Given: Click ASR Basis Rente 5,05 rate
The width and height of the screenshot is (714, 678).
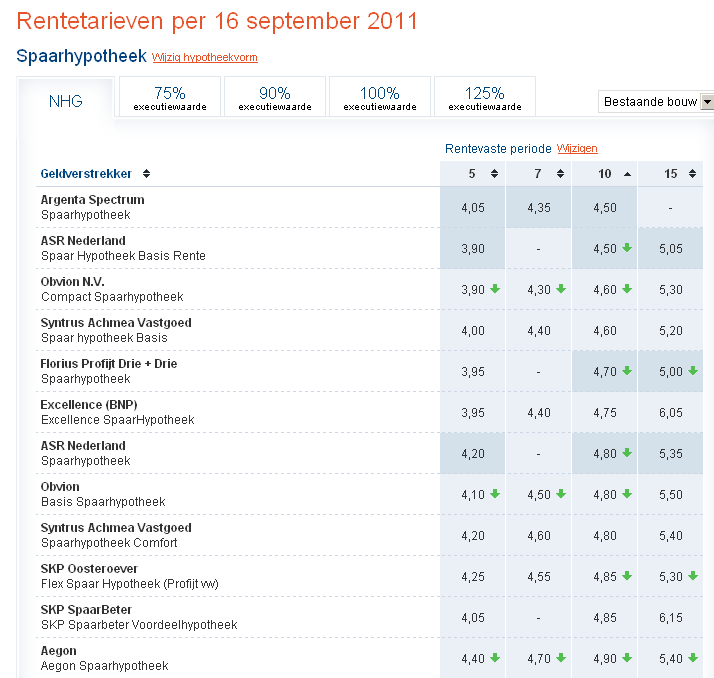Looking at the screenshot, I should (671, 249).
